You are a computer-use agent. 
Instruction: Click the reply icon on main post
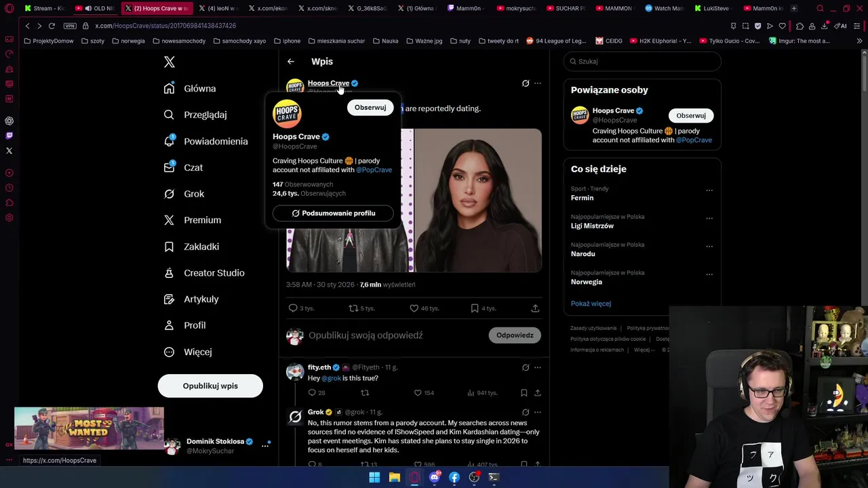coord(293,308)
